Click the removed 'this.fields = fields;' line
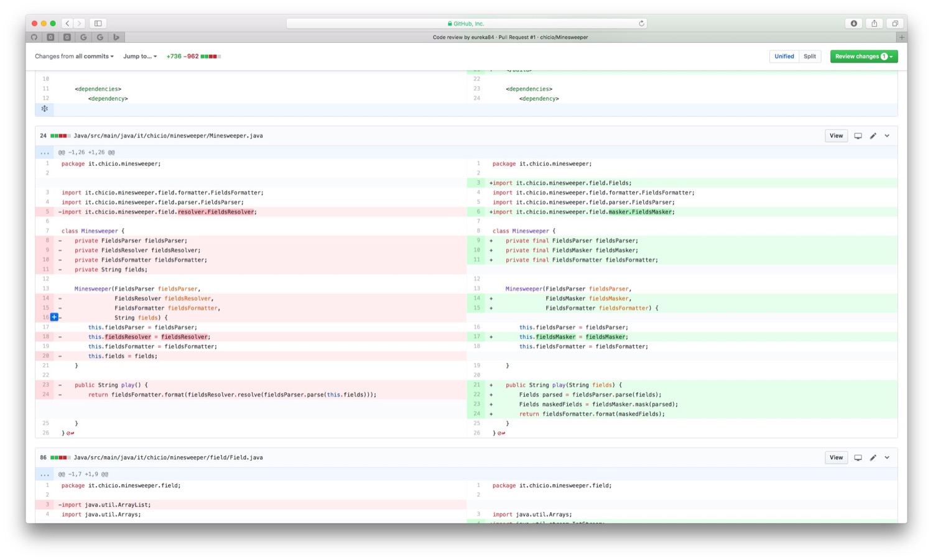This screenshot has height=560, width=933. (251, 356)
